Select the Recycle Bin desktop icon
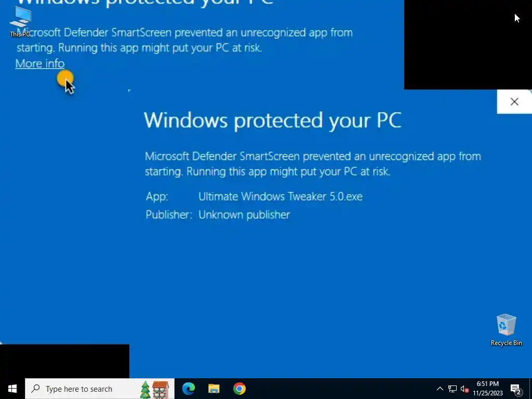532x399 pixels. tap(506, 330)
